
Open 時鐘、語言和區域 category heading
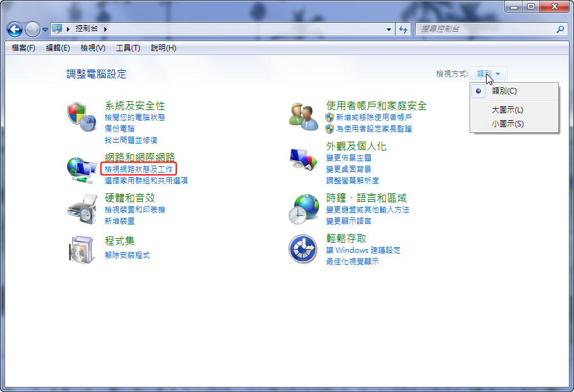pyautogui.click(x=366, y=198)
